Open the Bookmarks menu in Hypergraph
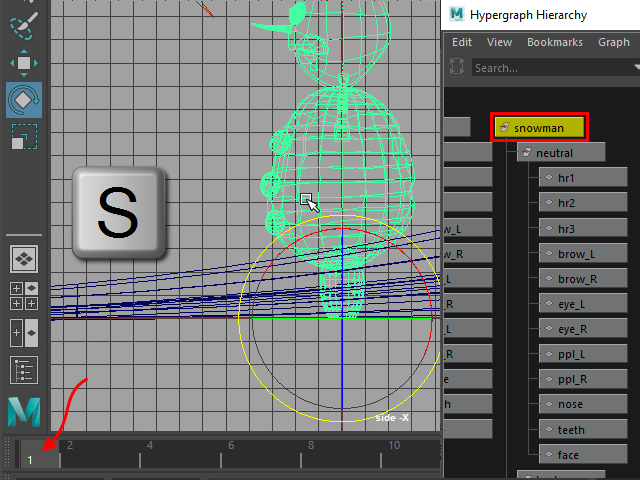The image size is (640, 480). [x=554, y=42]
